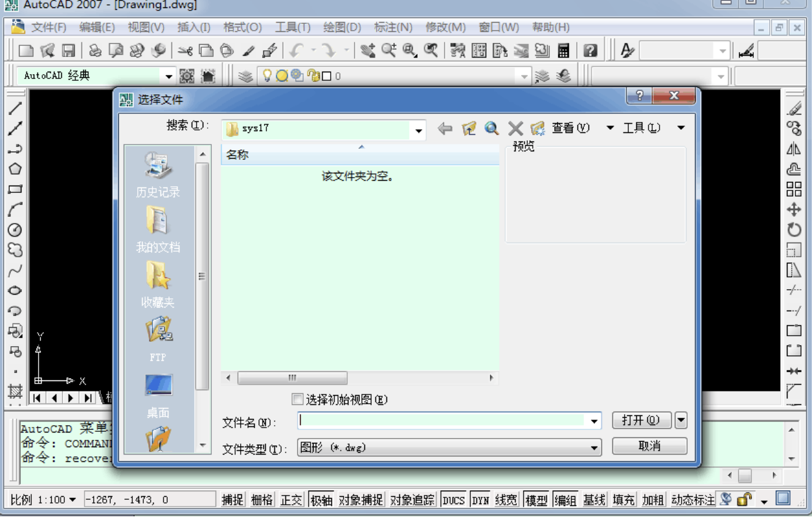812x517 pixels.
Task: Open the Desktop shortcut in places list
Action: pos(158,395)
